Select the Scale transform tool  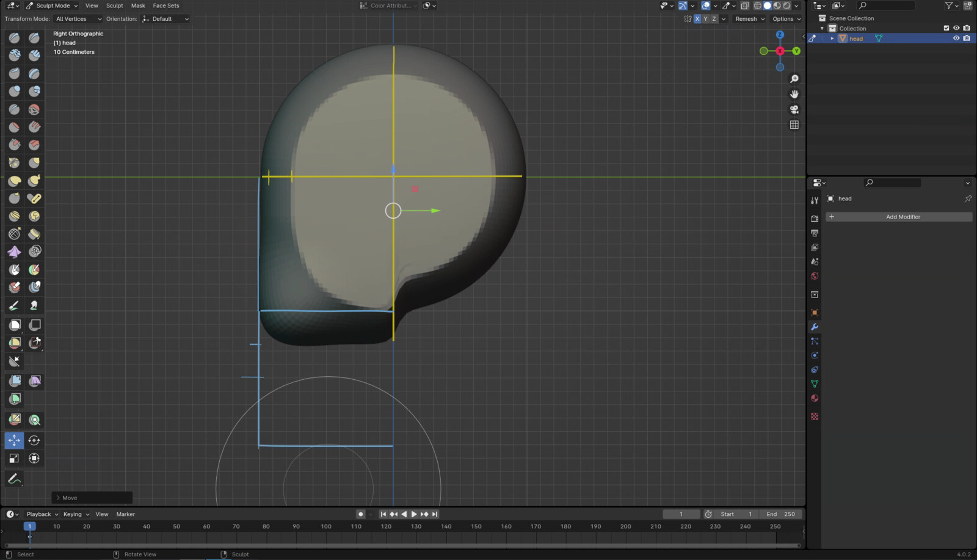tap(14, 458)
